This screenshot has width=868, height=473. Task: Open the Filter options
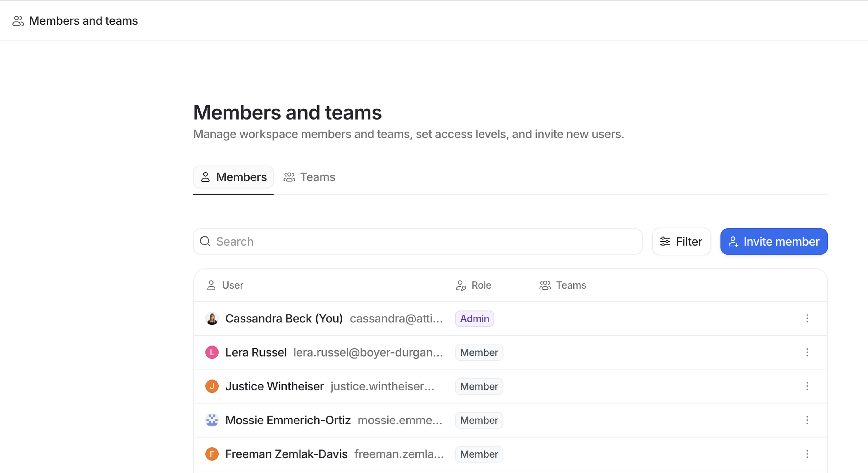coord(681,241)
